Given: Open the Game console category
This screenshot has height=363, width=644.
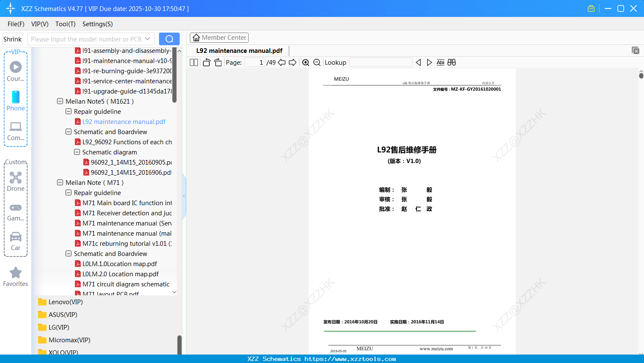Looking at the screenshot, I should [x=16, y=212].
